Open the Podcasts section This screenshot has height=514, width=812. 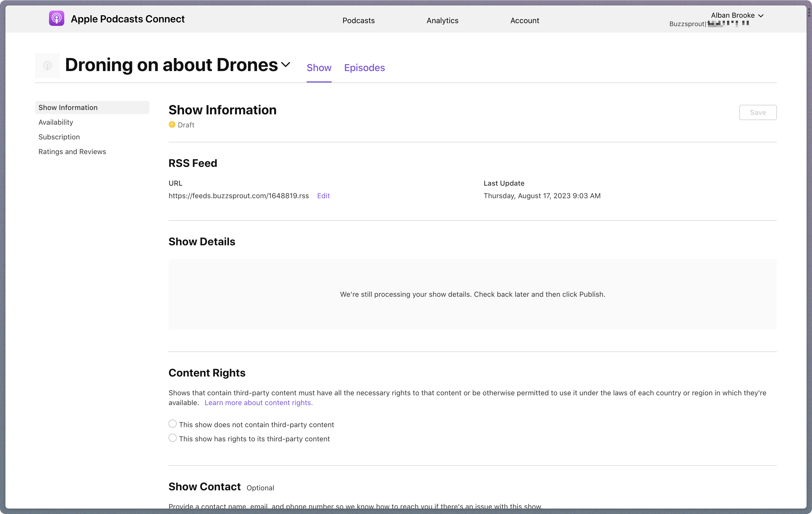click(x=358, y=21)
